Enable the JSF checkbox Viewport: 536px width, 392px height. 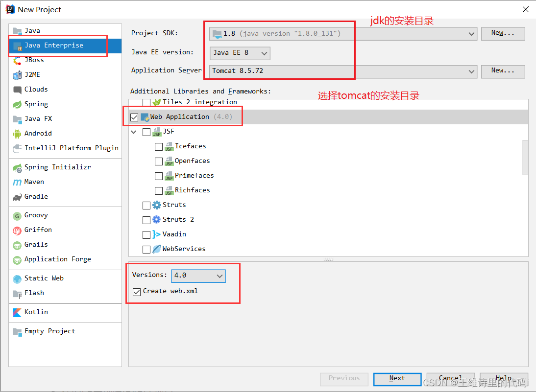pos(146,132)
